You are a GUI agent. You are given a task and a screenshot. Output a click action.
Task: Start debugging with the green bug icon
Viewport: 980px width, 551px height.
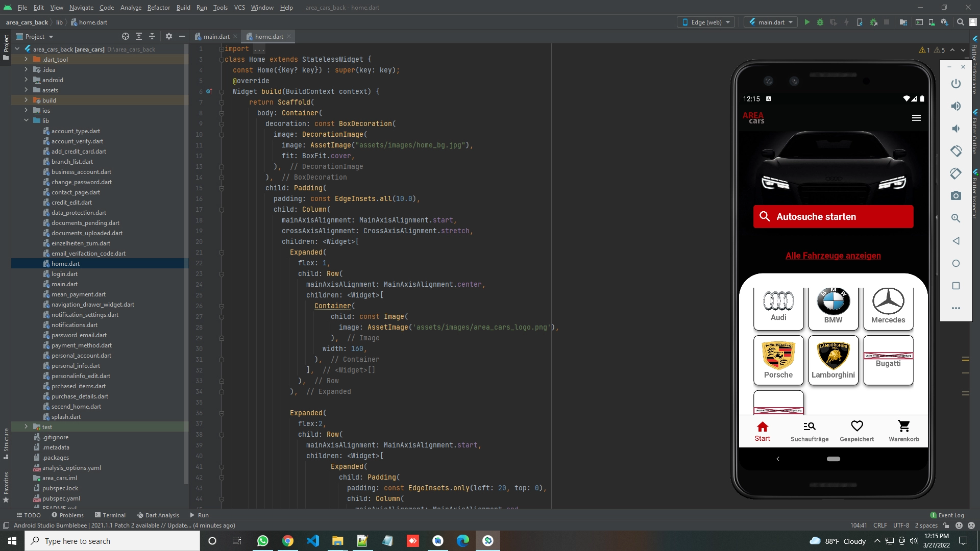click(x=820, y=22)
